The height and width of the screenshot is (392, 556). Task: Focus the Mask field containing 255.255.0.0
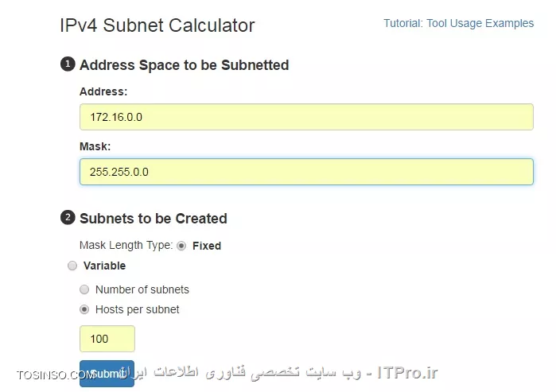(306, 172)
